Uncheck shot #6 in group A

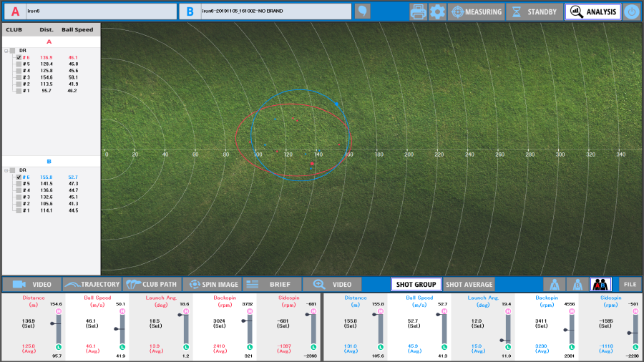tap(19, 57)
